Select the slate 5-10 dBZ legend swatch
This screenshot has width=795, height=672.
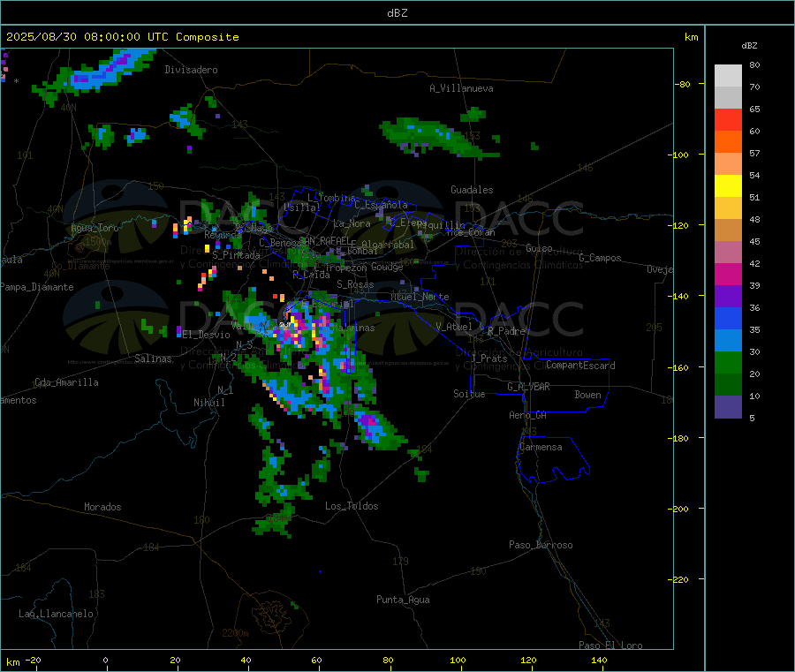(728, 407)
